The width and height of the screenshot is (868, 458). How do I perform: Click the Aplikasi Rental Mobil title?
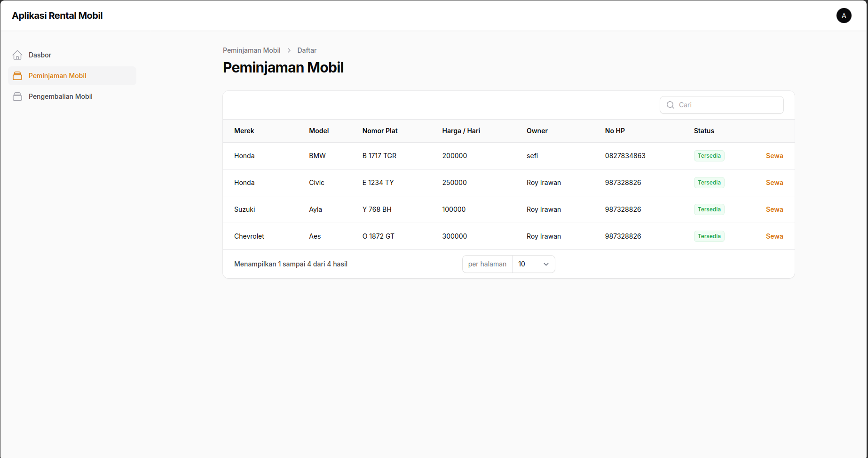point(57,15)
